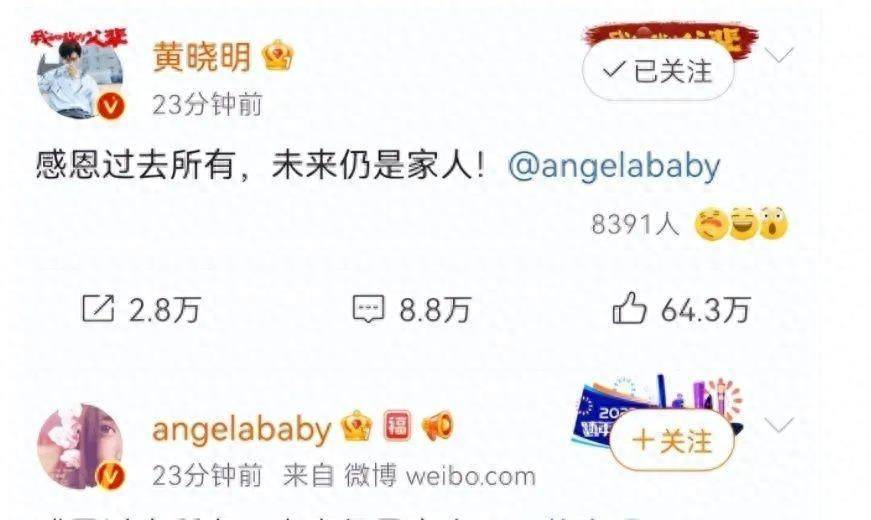
Task: Click the verified V badge on 黄晓明 avatar
Action: [x=111, y=106]
